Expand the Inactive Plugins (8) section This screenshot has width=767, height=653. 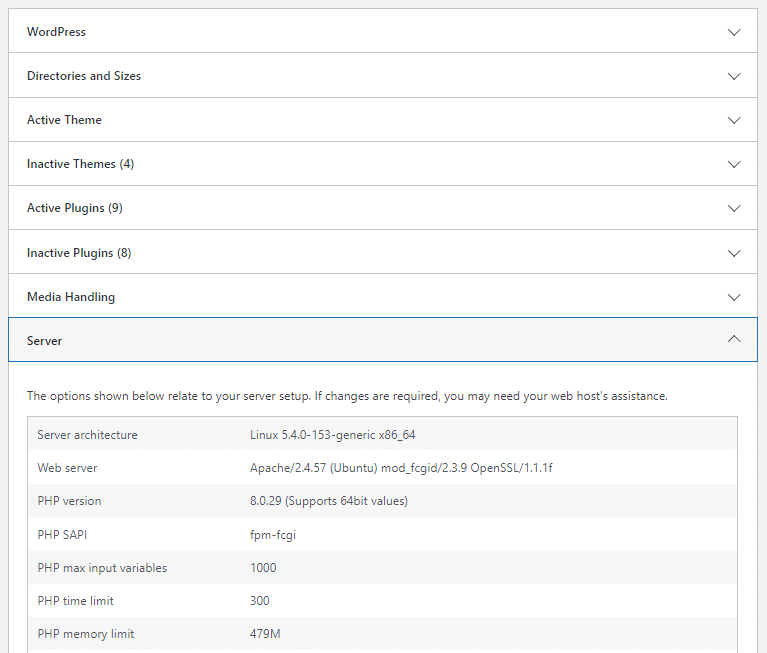point(79,253)
